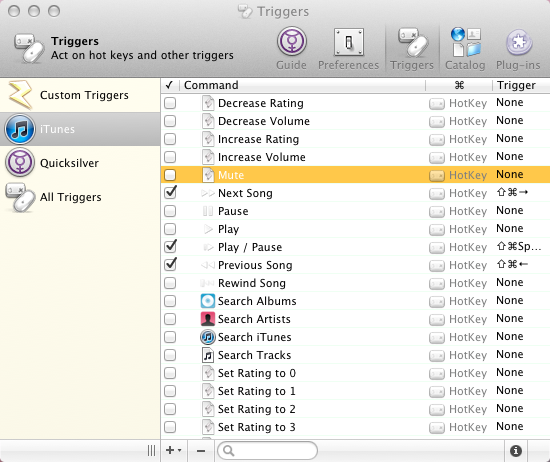The width and height of the screenshot is (550, 462).
Task: Enable the Pause trigger checkbox
Action: (170, 211)
